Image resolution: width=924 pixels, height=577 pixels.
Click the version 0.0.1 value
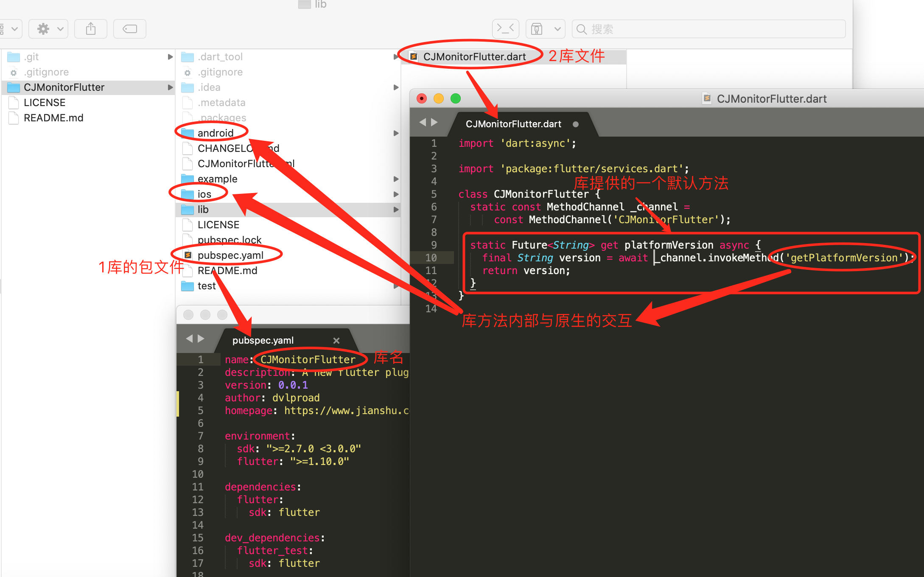(293, 385)
